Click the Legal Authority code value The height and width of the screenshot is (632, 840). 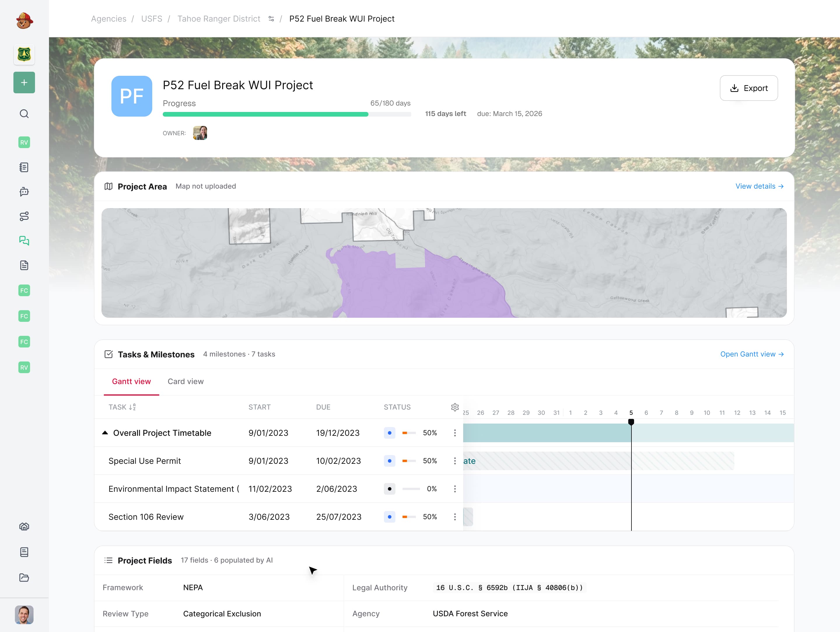(x=510, y=588)
